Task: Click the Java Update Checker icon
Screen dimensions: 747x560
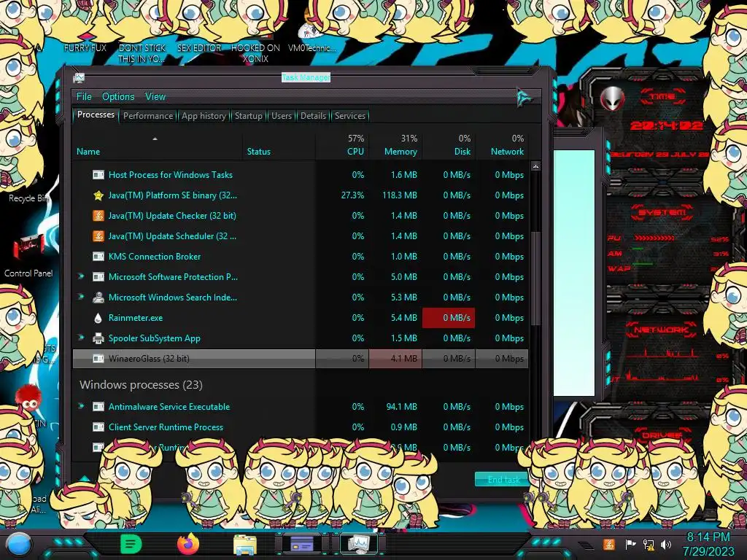Action: point(98,216)
